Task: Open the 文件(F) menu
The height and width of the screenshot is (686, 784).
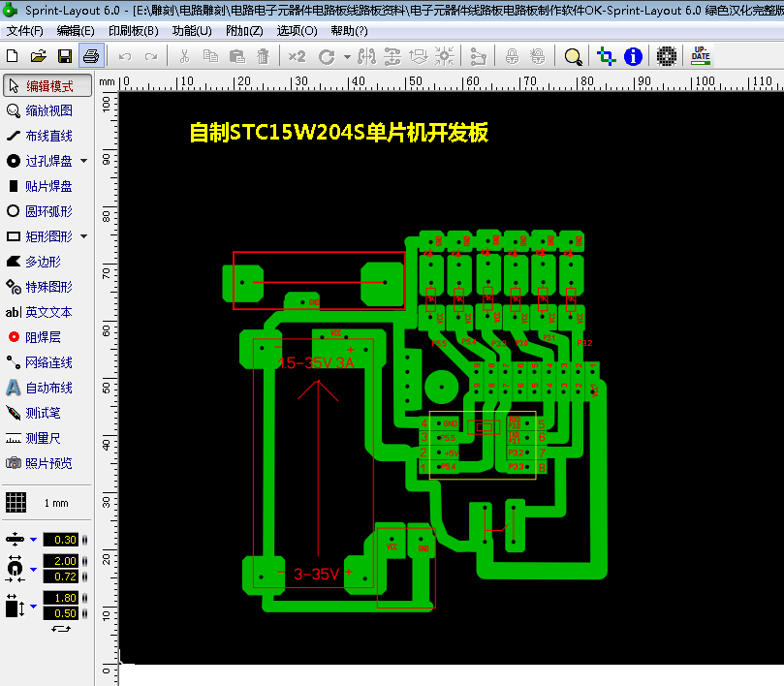Action: pos(25,31)
